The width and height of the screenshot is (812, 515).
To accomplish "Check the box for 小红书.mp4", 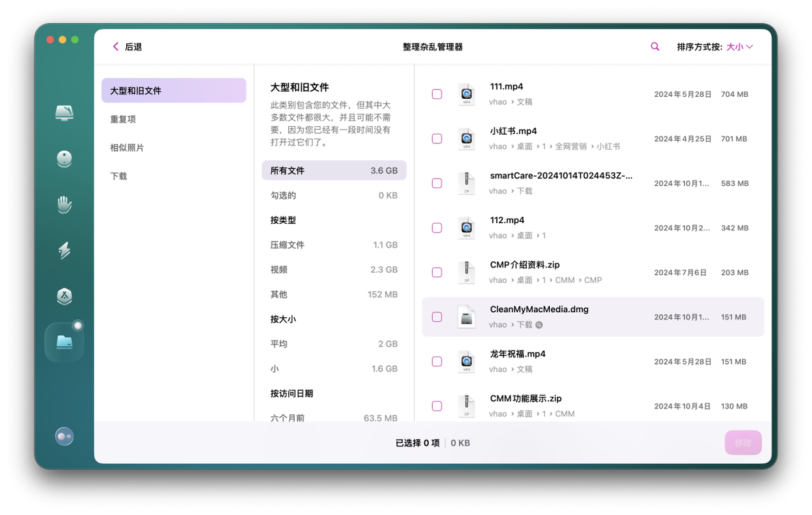I will [x=437, y=139].
